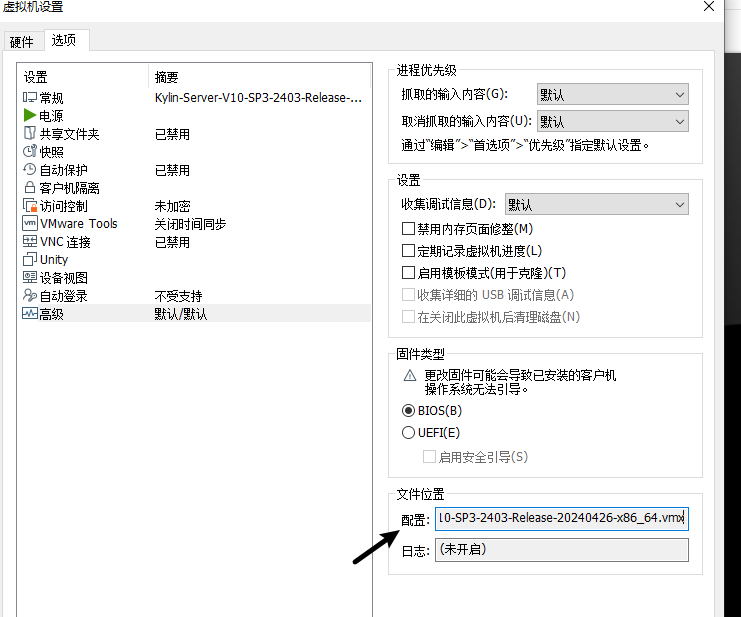Enable 禁用内存页面修整 checkbox
Image resolution: width=741 pixels, height=617 pixels.
click(408, 229)
